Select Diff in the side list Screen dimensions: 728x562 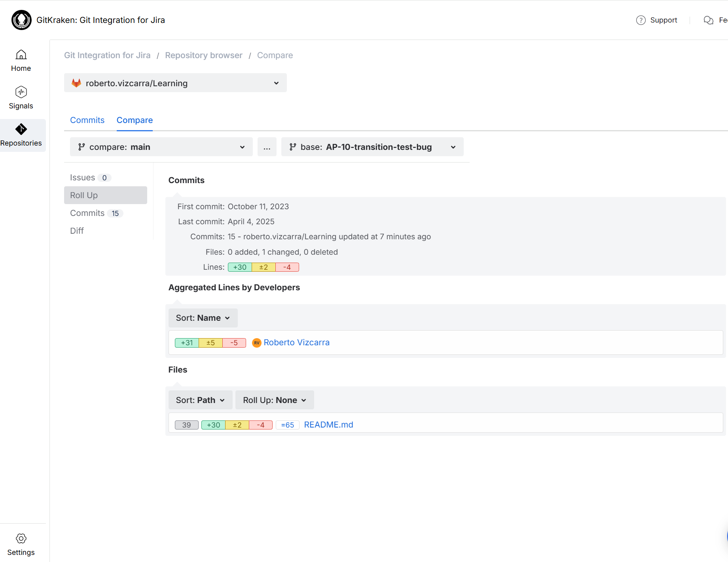(x=77, y=231)
